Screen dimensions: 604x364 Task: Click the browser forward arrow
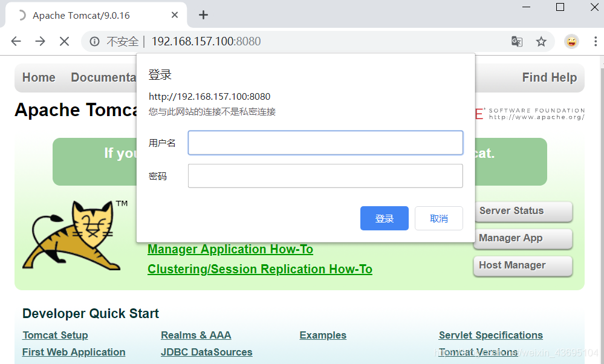click(40, 41)
